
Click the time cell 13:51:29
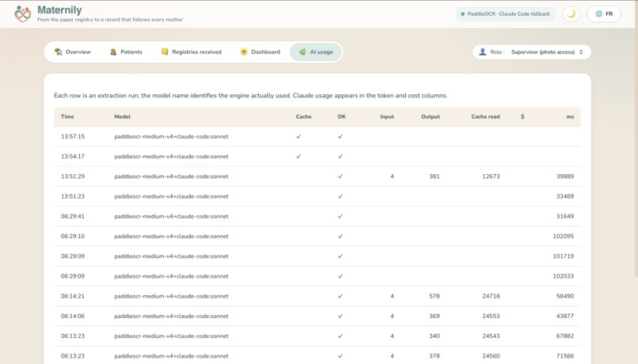click(x=73, y=176)
